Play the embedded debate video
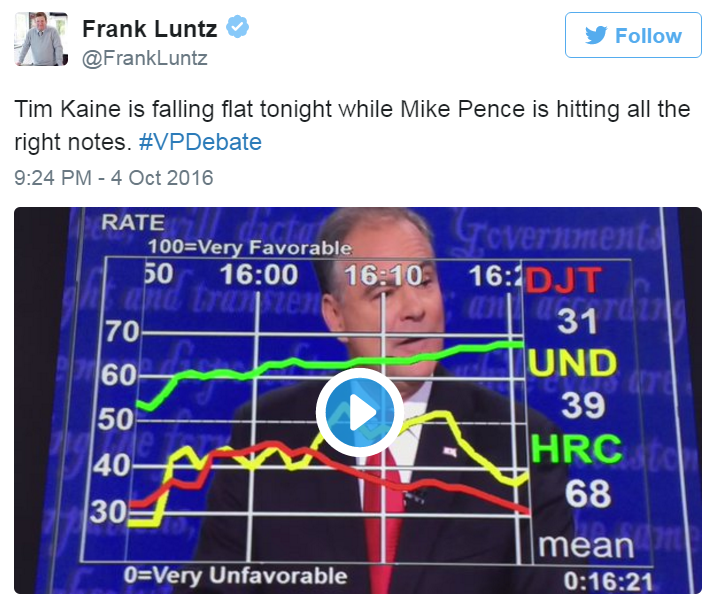The image size is (724, 603). (360, 412)
